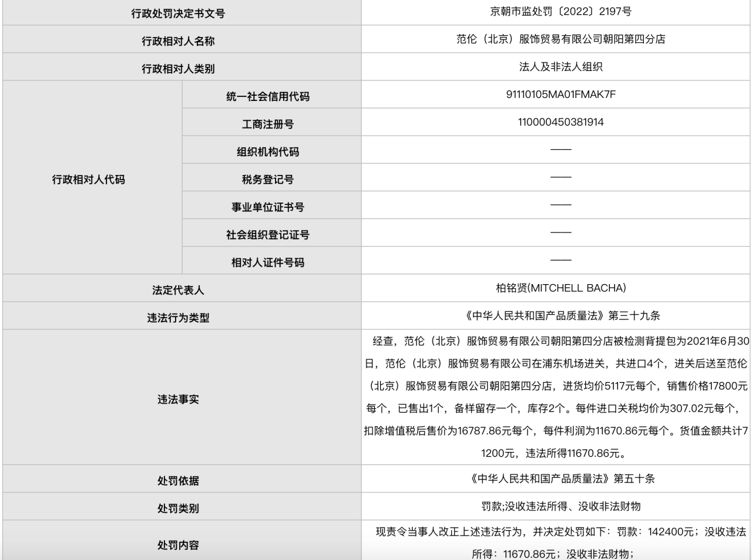Select legal representative 柏铭贤(MITCHELL BACHA)
Image resolution: width=752 pixels, height=560 pixels.
[x=560, y=288]
